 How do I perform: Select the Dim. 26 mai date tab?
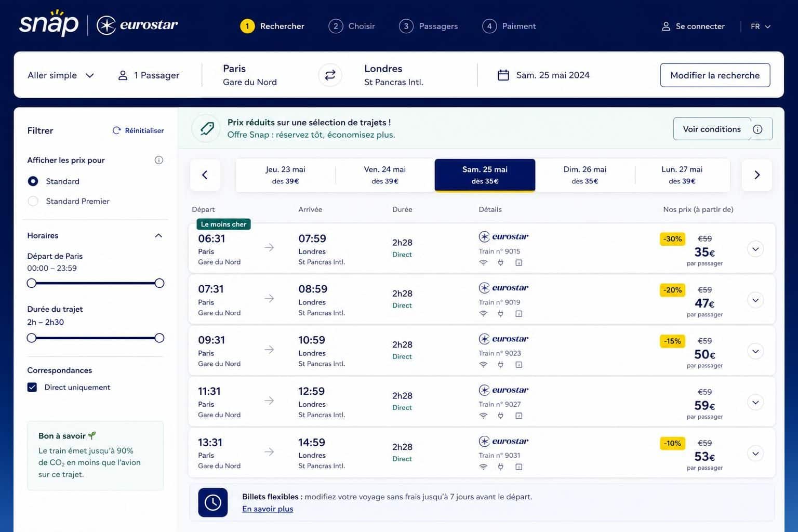pyautogui.click(x=585, y=175)
